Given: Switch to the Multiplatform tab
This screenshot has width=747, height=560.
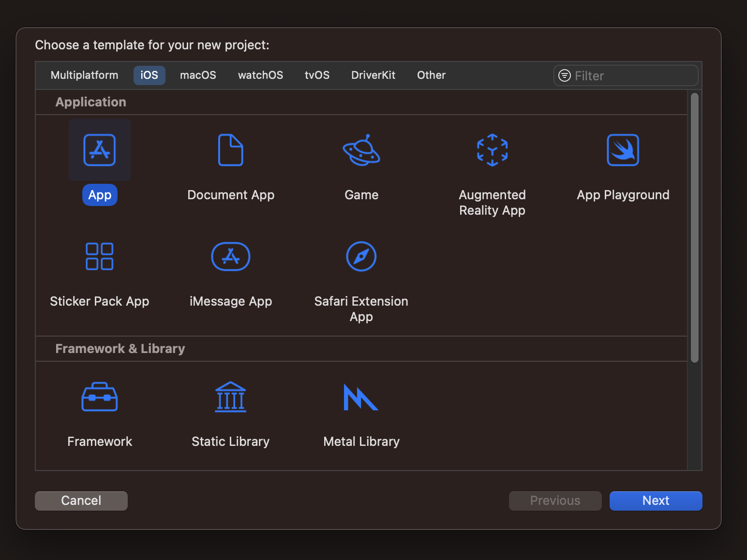Looking at the screenshot, I should click(85, 75).
